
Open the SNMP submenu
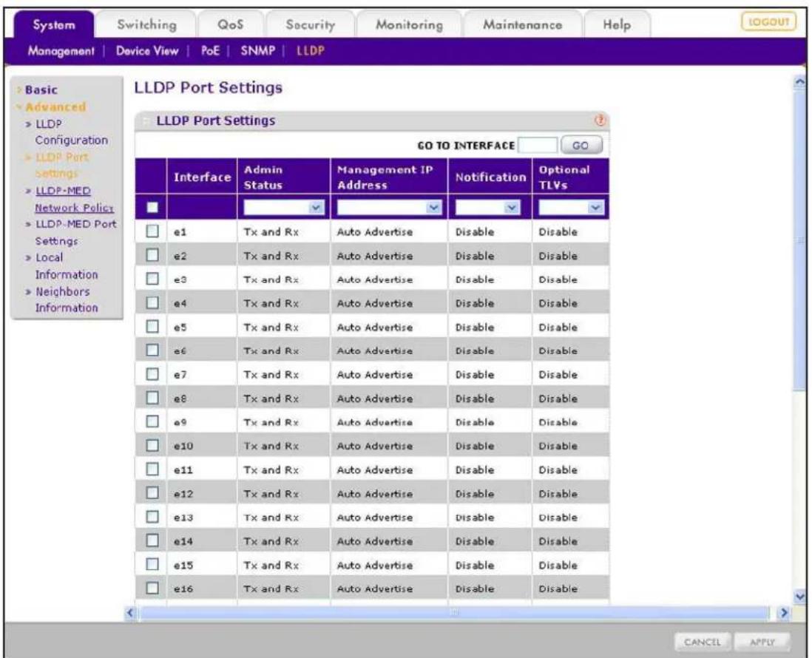tap(258, 51)
